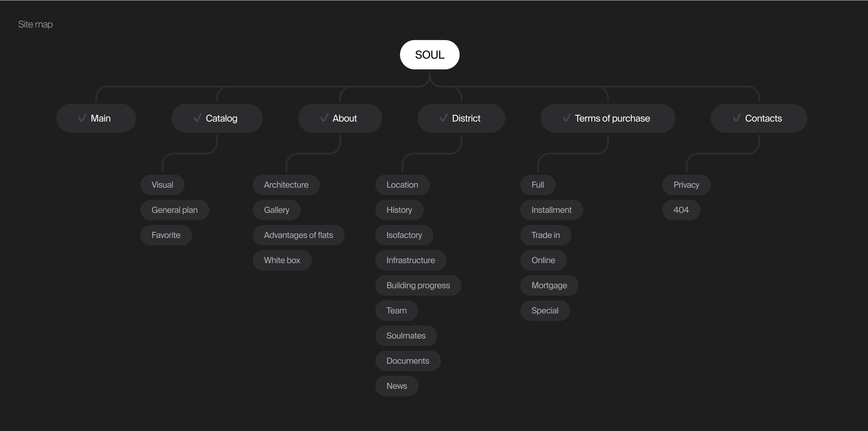Select the Advantages of flats item

(298, 235)
